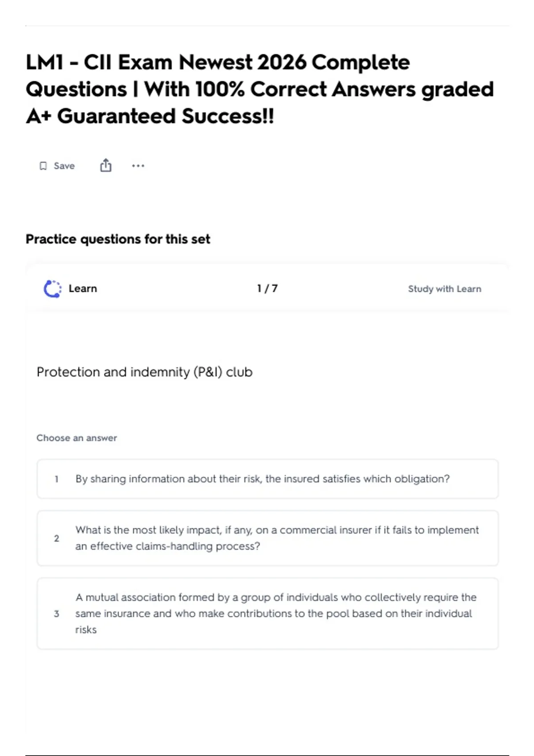Screen dimensions: 534x756
Task: Select answer 2 about claims-handling process
Action: point(267,538)
